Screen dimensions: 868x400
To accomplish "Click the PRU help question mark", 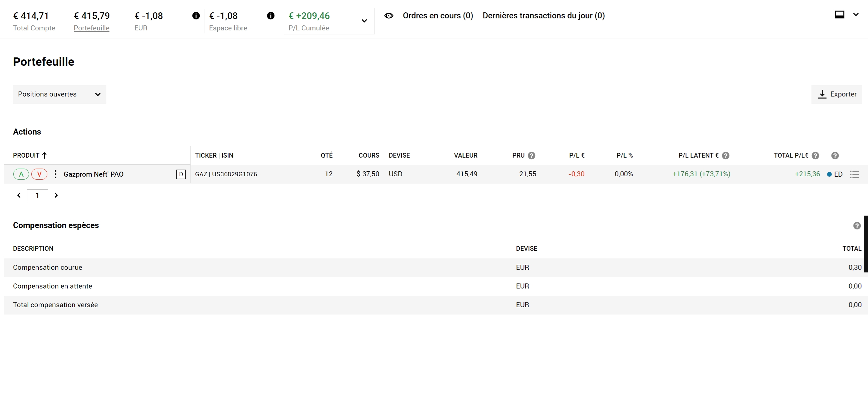I will tap(532, 156).
